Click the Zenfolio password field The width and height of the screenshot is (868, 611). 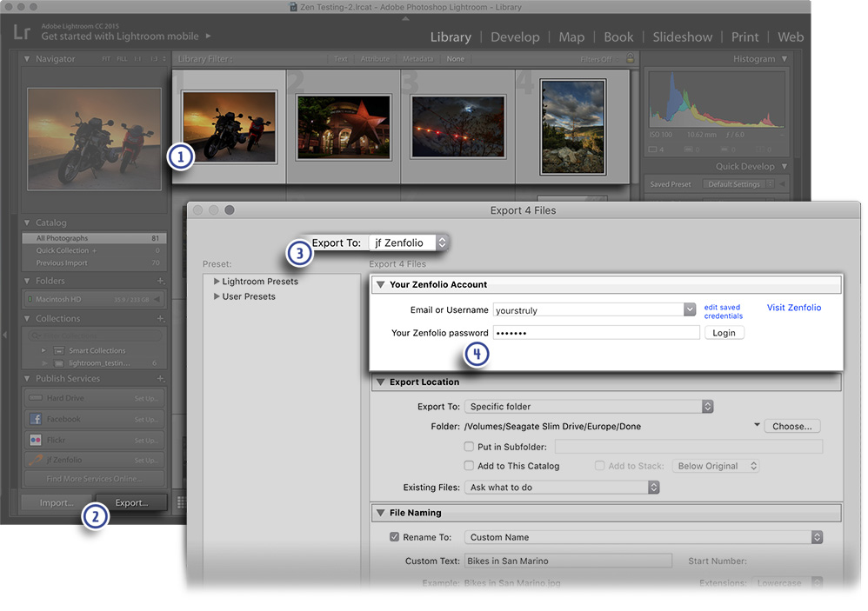pyautogui.click(x=596, y=333)
